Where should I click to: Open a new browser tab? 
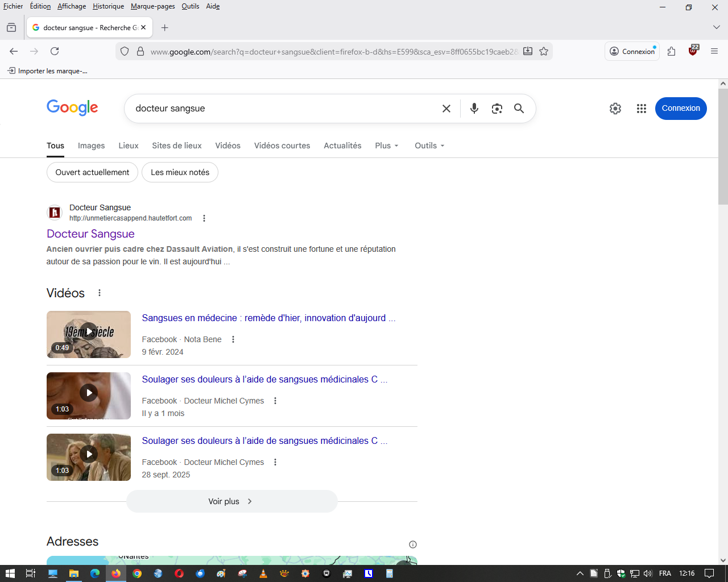[164, 28]
